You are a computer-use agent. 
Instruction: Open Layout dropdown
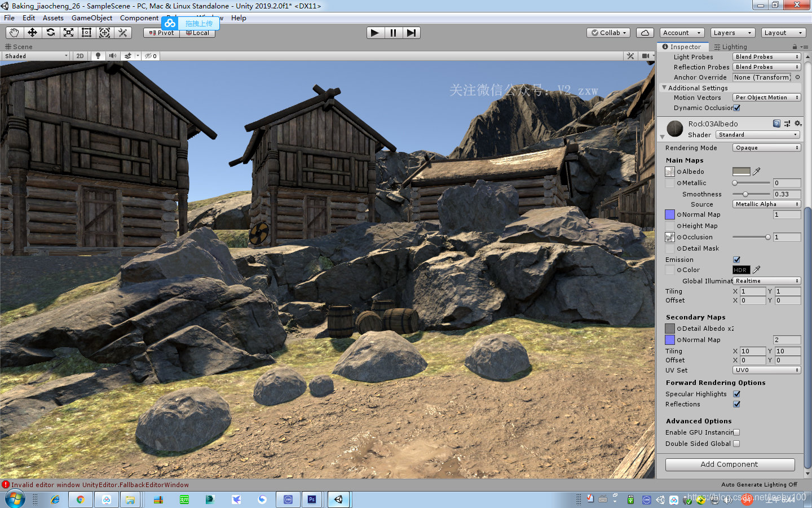click(784, 33)
